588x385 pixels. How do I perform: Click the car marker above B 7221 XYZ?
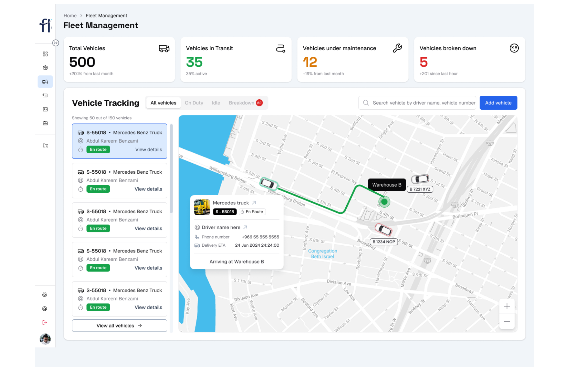click(420, 179)
